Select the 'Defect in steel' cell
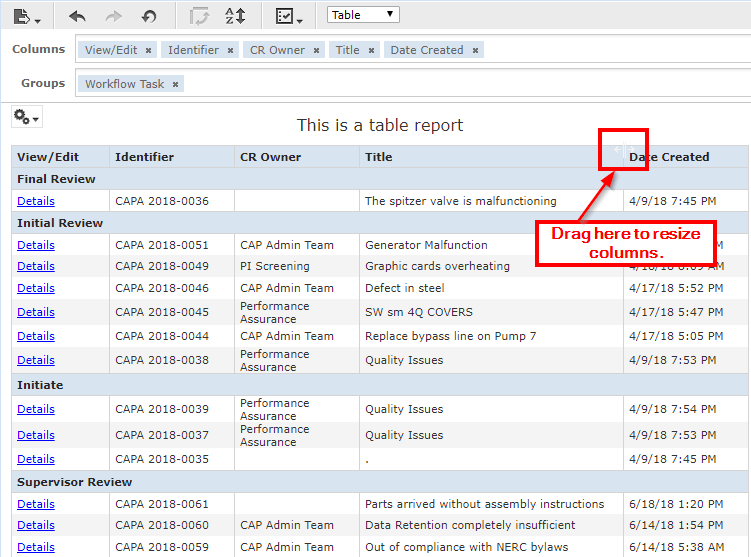This screenshot has height=557, width=751. pos(491,288)
